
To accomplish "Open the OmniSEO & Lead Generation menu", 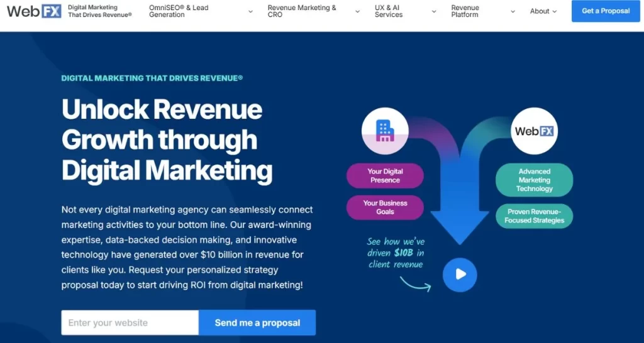I will click(x=179, y=11).
